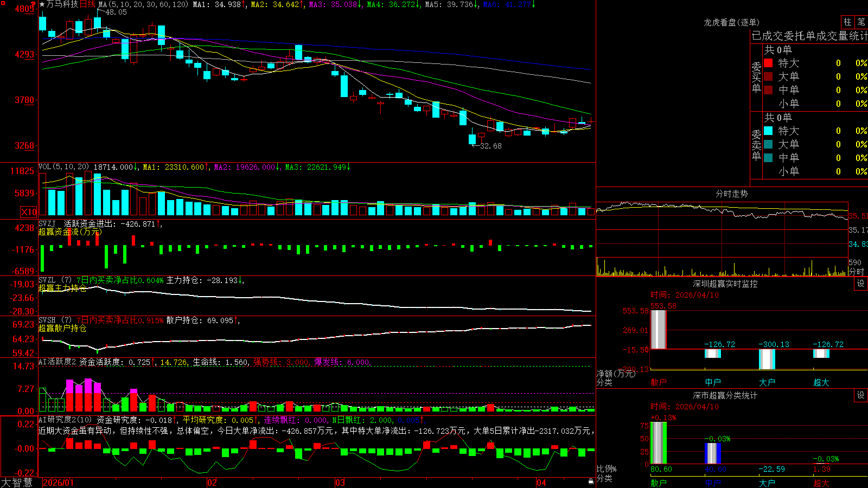Click the 32.68 low price label
The height and width of the screenshot is (488, 868).
491,146
